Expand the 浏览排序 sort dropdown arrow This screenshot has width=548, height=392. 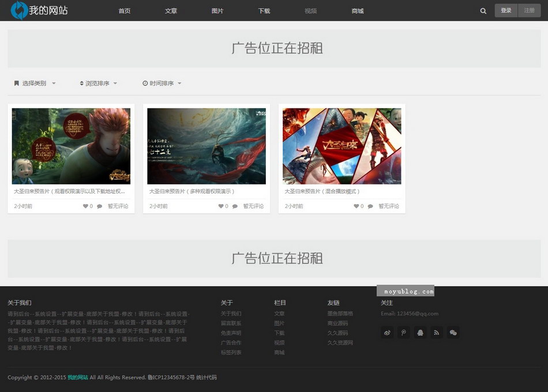pos(115,83)
